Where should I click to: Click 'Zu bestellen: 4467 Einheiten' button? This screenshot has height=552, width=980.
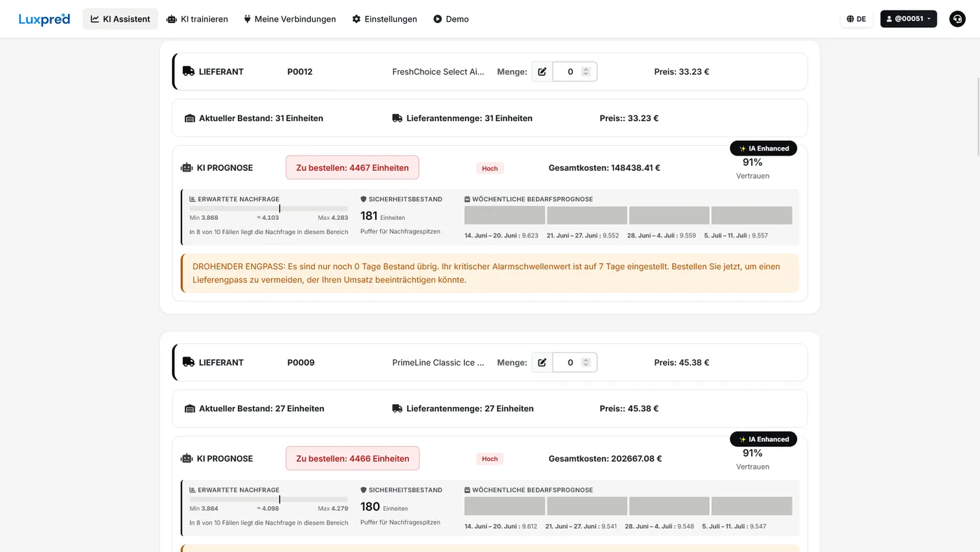pos(352,168)
